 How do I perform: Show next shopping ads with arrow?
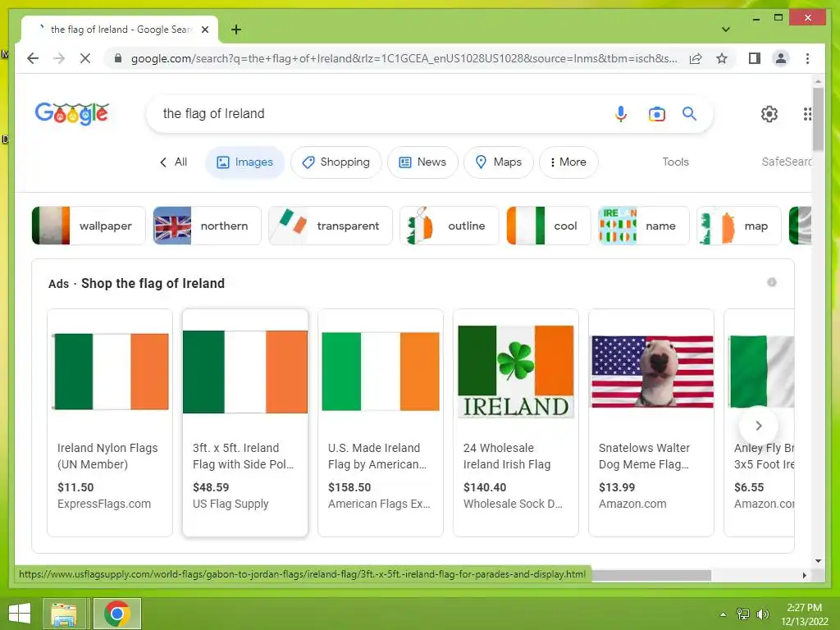[x=758, y=426]
